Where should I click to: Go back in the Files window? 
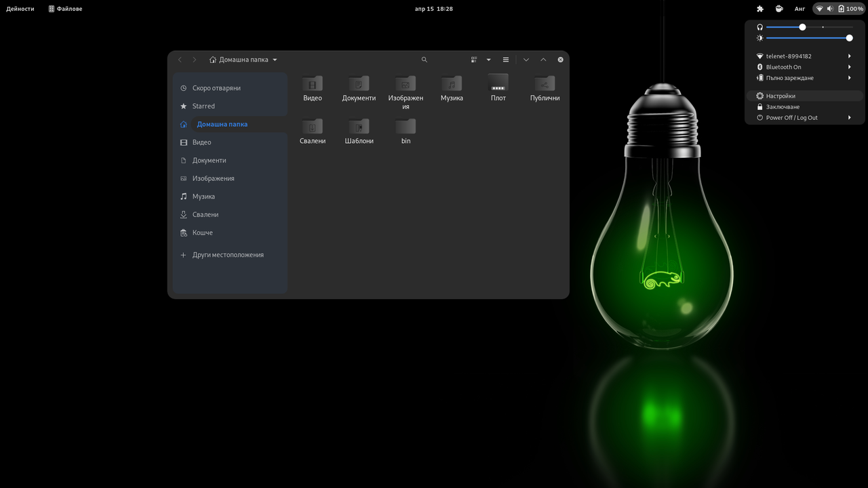click(x=180, y=60)
